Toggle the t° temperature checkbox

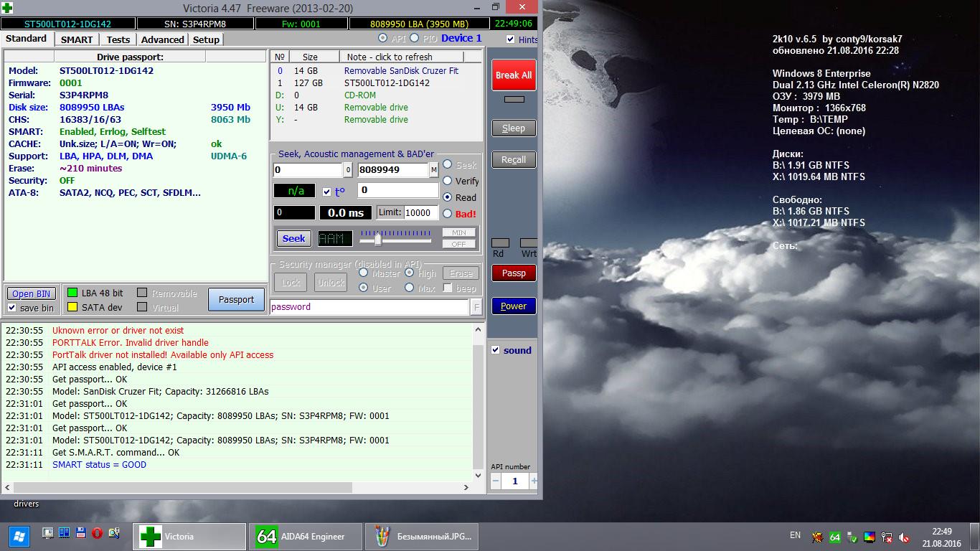click(327, 192)
